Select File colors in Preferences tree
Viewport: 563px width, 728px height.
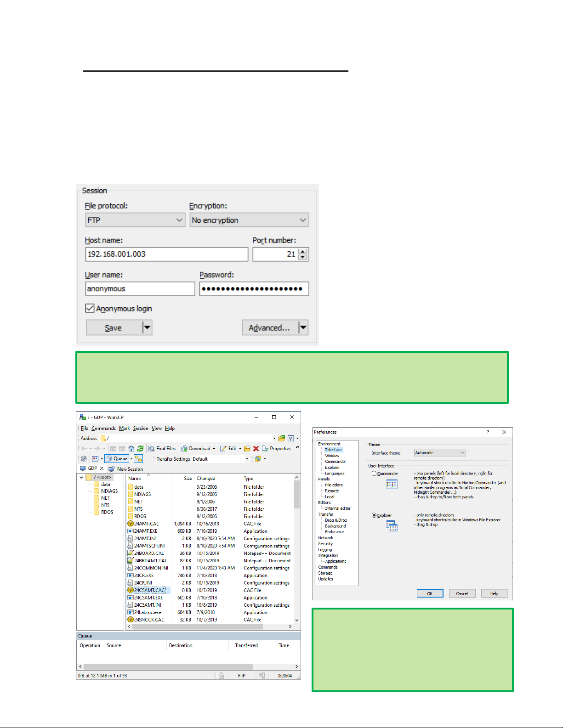pyautogui.click(x=334, y=485)
